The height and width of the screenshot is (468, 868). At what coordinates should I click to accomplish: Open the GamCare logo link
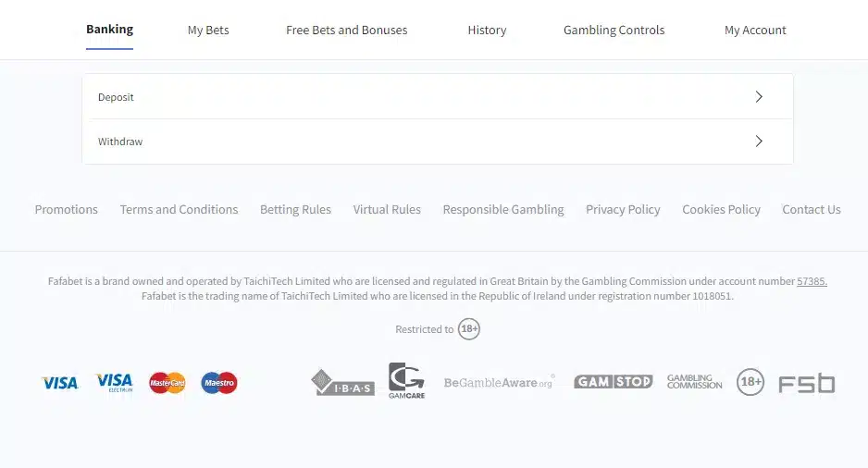[x=406, y=381]
